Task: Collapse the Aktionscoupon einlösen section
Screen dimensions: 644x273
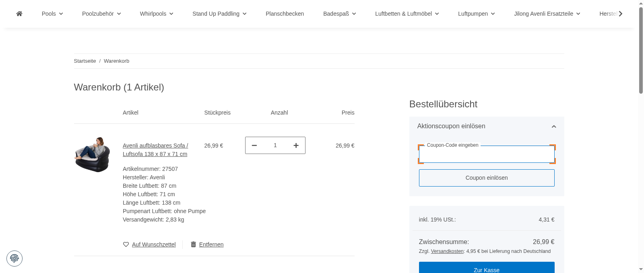Action: click(553, 126)
